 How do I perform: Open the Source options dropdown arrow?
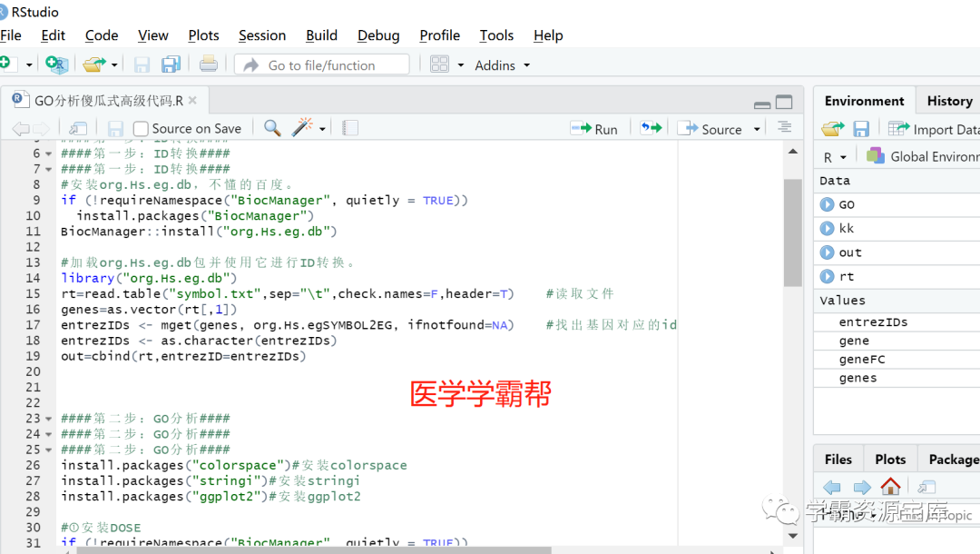click(757, 130)
